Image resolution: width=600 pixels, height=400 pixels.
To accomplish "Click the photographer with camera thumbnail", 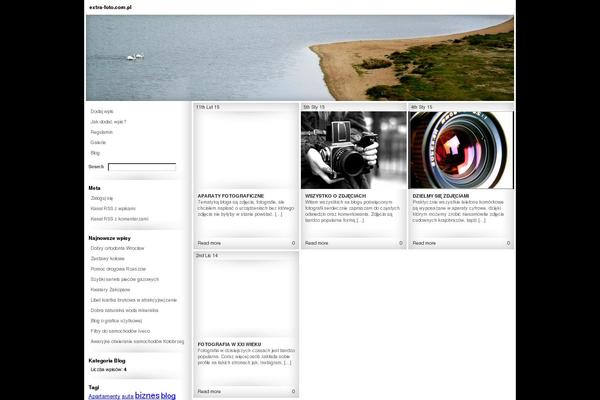I will pyautogui.click(x=354, y=150).
